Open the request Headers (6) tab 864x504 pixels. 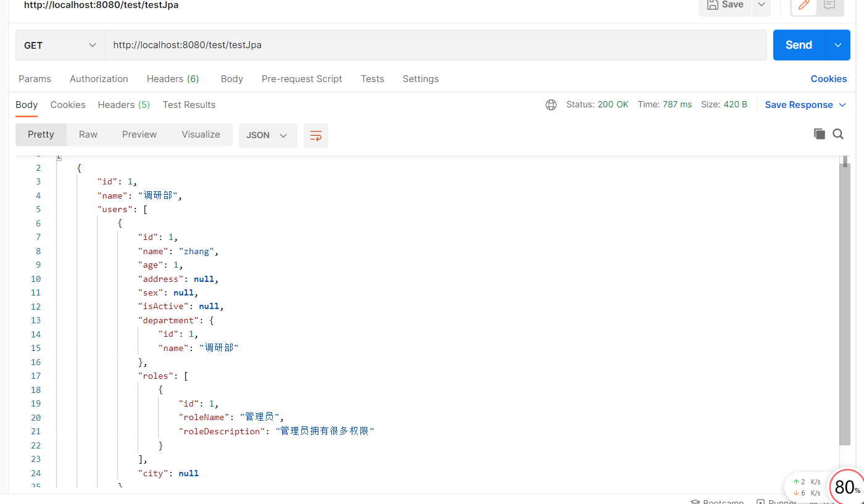173,79
